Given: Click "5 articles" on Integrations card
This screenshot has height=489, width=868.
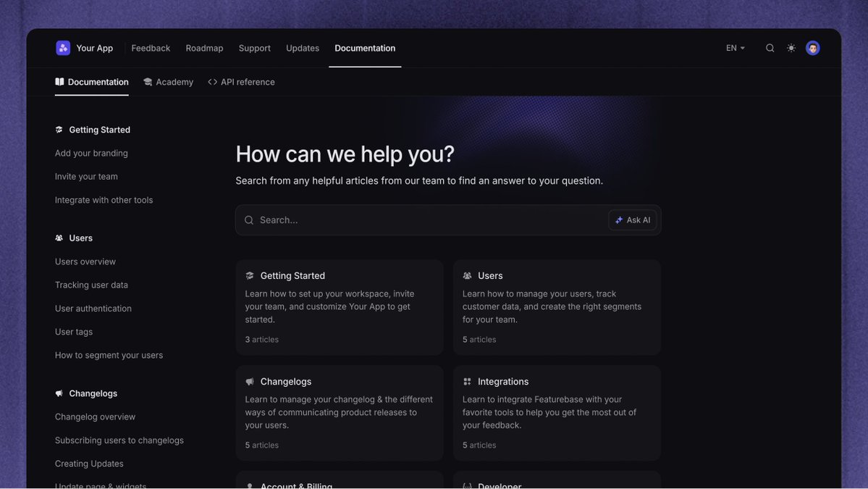Looking at the screenshot, I should point(479,446).
